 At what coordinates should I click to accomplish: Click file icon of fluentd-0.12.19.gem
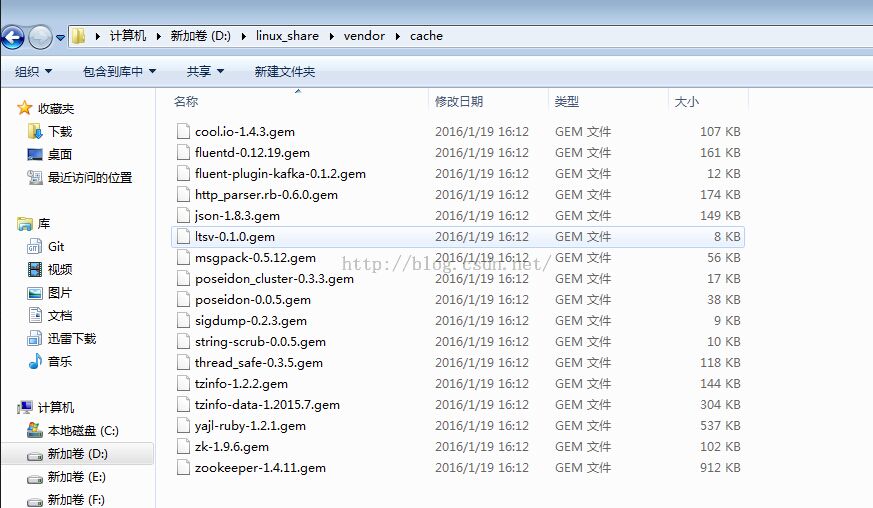coord(183,153)
